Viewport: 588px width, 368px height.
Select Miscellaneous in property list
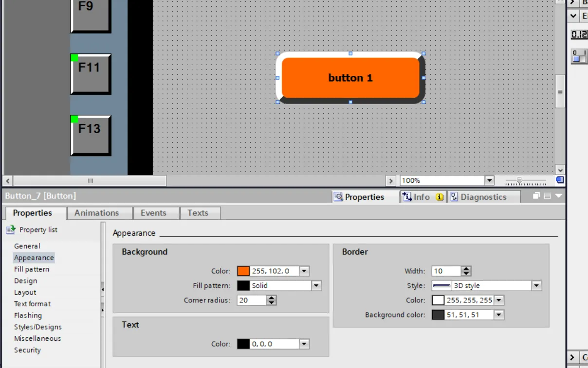(x=37, y=339)
